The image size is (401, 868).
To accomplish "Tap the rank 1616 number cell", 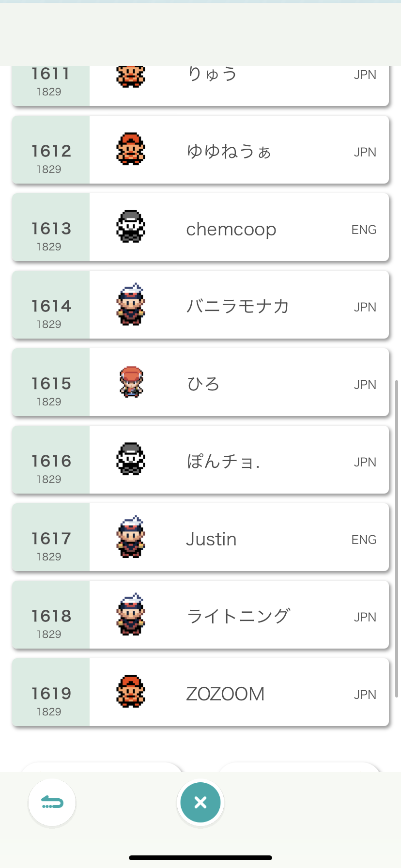I will (x=51, y=460).
